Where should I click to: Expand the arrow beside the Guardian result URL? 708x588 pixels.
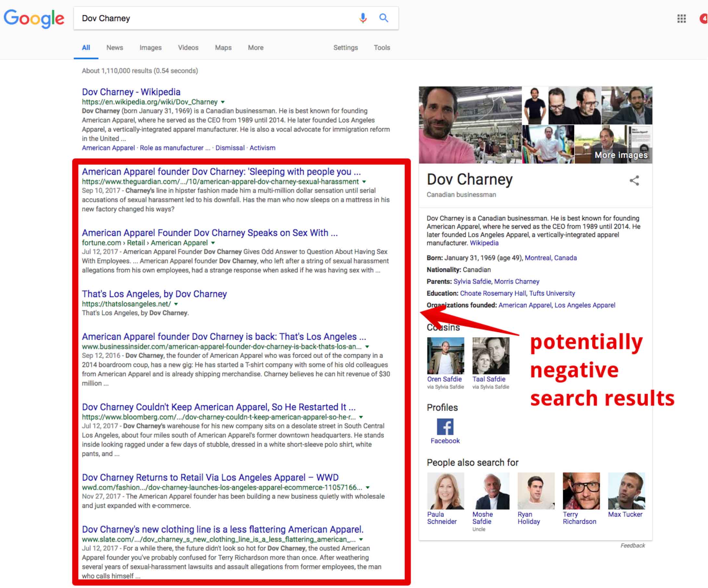click(x=364, y=182)
